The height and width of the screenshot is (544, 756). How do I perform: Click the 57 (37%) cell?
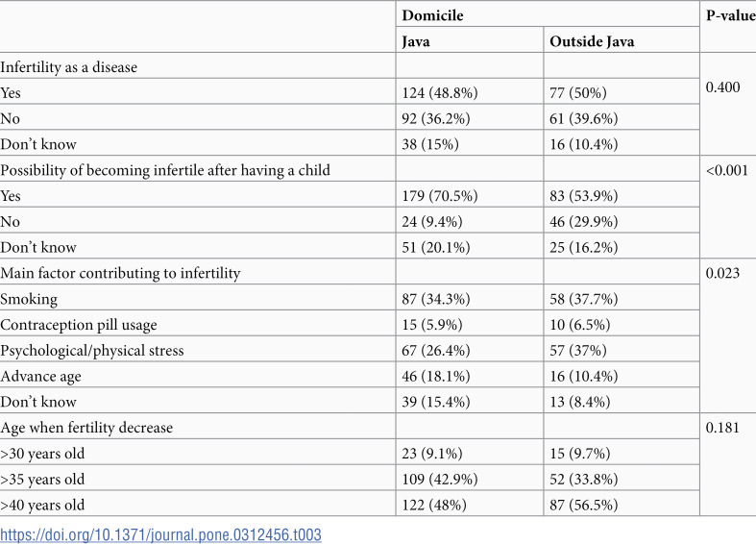click(x=578, y=351)
